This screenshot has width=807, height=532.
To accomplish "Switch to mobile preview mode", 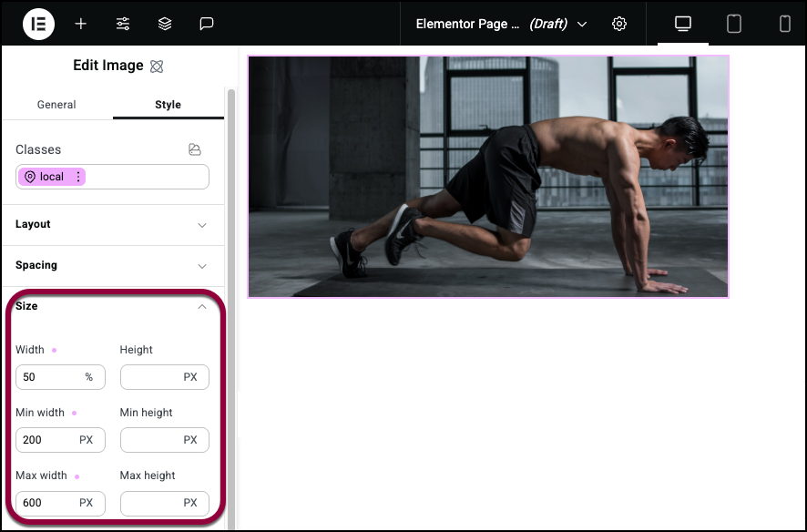I will [784, 24].
